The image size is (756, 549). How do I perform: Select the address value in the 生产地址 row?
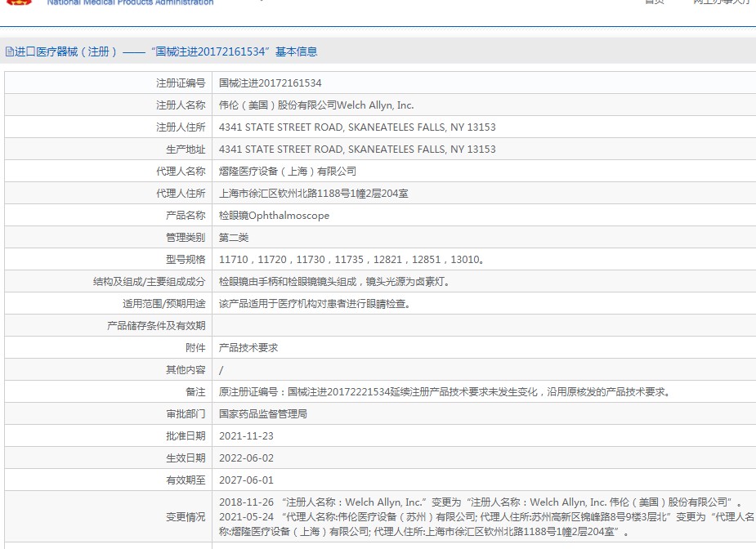click(x=357, y=150)
